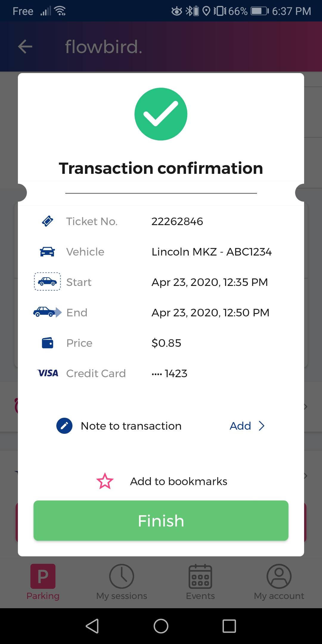This screenshot has width=322, height=644.
Task: Tap the ticket number icon
Action: pyautogui.click(x=47, y=221)
